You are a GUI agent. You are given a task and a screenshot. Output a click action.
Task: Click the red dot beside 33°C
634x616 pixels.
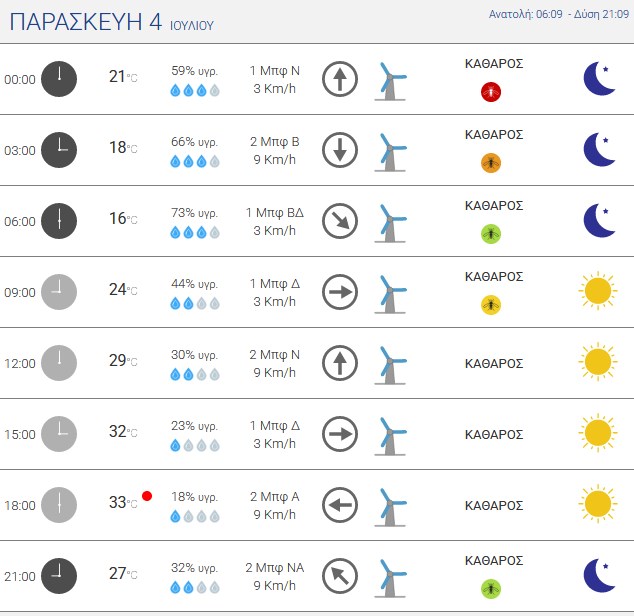(x=147, y=496)
